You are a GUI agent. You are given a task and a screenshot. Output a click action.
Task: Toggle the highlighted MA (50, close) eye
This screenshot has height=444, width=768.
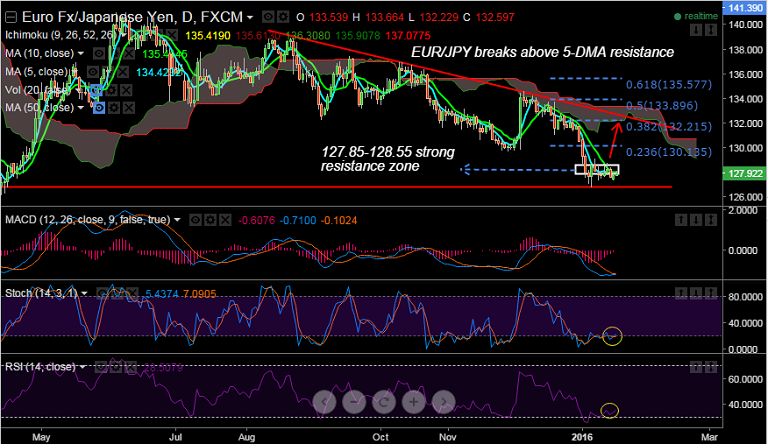click(99, 108)
